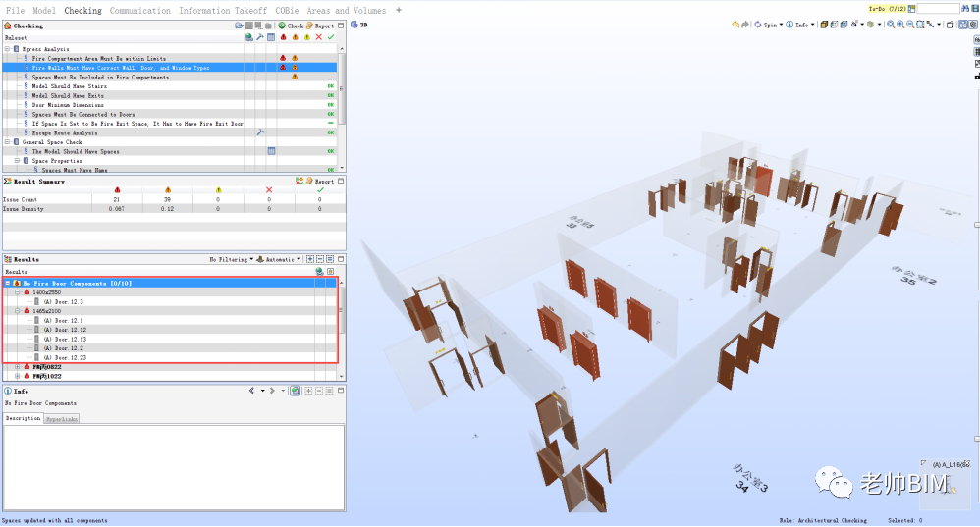980x527 pixels.
Task: Select (A) Door.12.12 in results
Action: click(65, 330)
